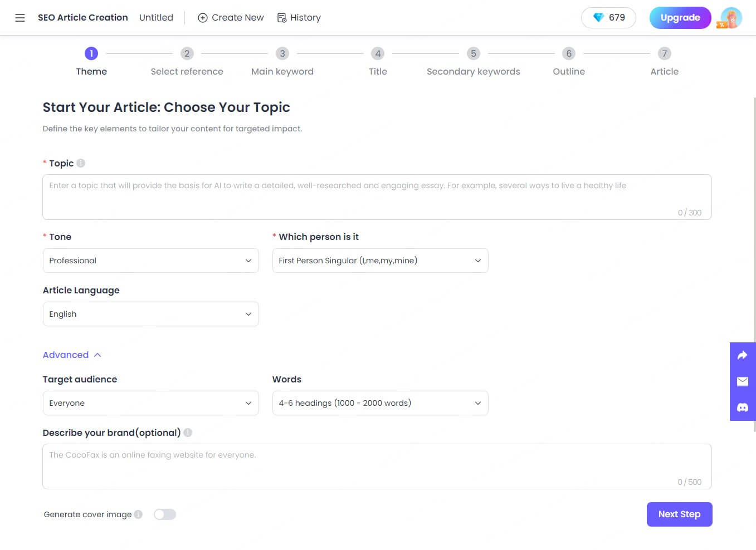Click Create New in top bar
Viewport: 756px width, 550px height.
click(x=231, y=18)
